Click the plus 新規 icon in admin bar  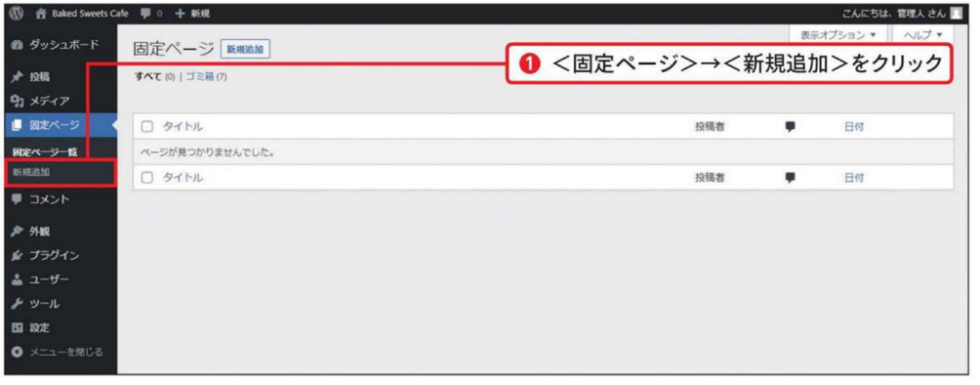[180, 13]
